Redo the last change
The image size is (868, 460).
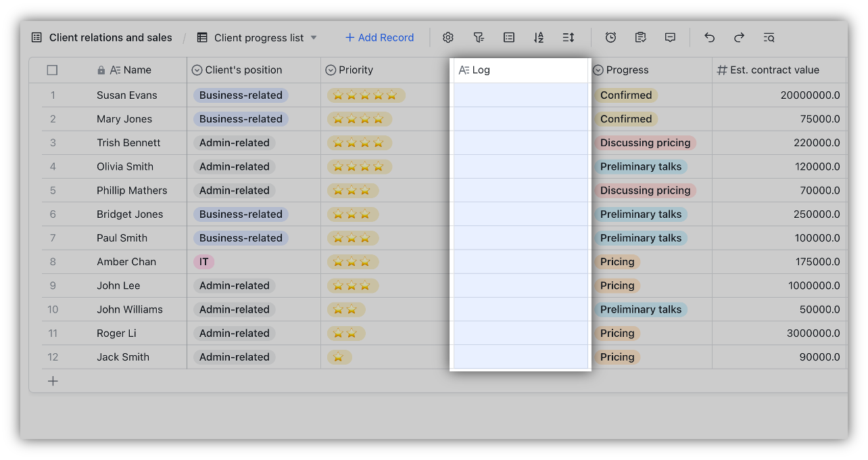pyautogui.click(x=739, y=37)
